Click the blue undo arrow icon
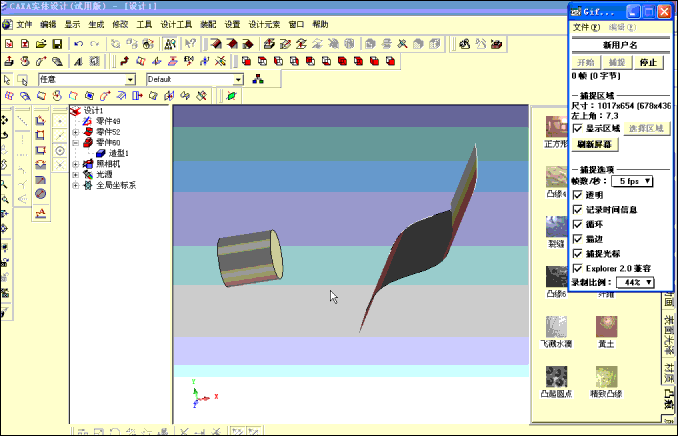The width and height of the screenshot is (678, 436). coord(78,44)
